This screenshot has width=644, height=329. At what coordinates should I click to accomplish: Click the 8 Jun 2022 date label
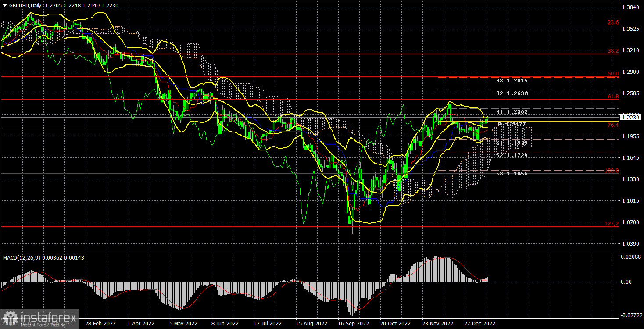point(225,323)
